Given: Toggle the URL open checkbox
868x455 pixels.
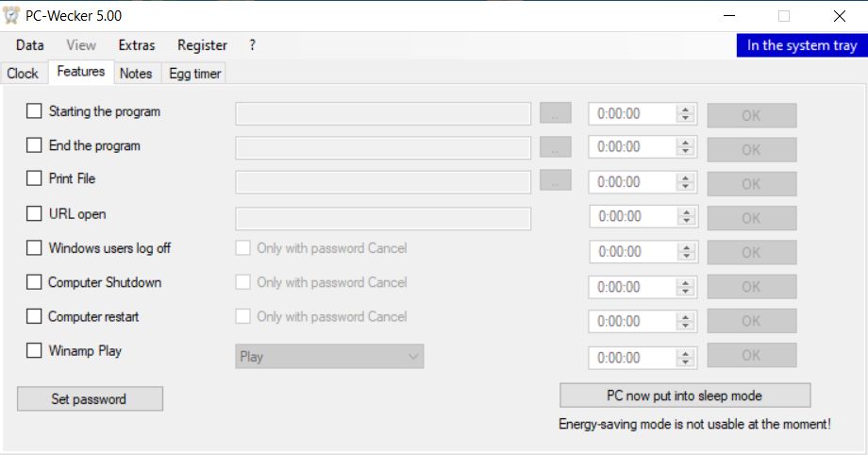Looking at the screenshot, I should tap(34, 214).
